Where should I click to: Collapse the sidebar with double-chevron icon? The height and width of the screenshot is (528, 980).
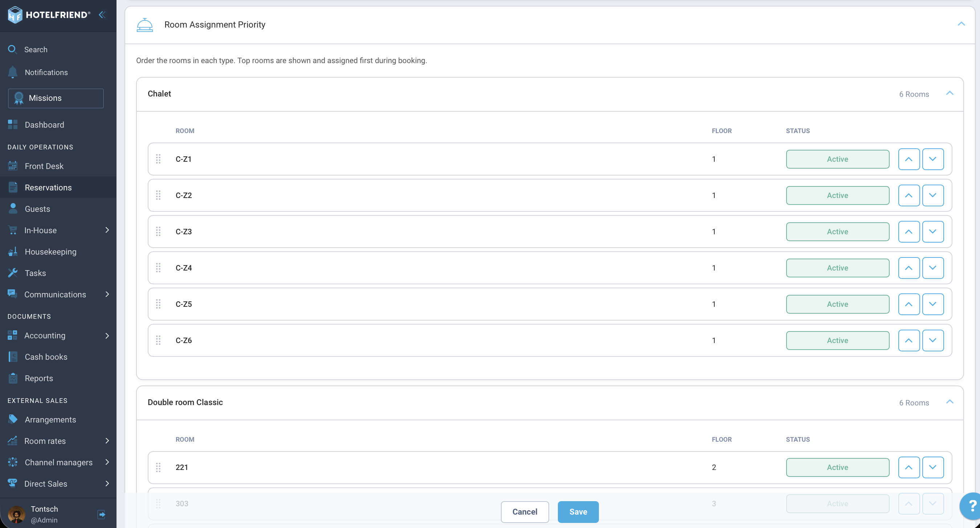coord(102,15)
